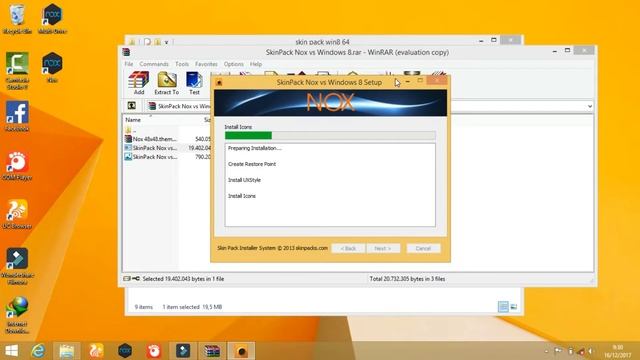Click the volume speaker icon in system tray

point(591,351)
